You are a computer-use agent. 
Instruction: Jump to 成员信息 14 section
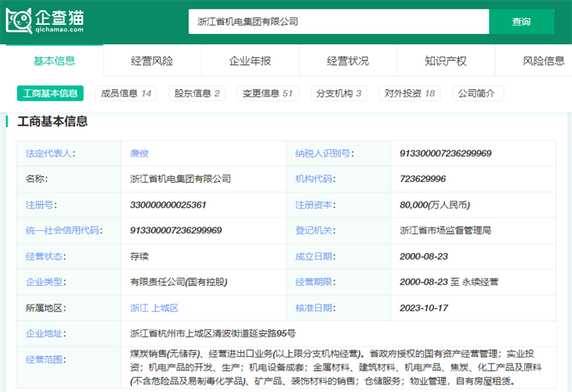click(x=126, y=93)
